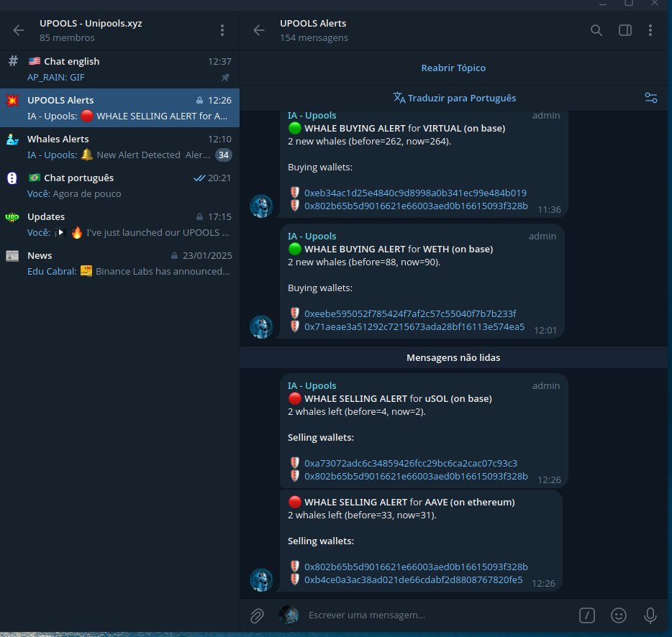Click the explosion icon of UPOOLS Alerts

[12, 100]
